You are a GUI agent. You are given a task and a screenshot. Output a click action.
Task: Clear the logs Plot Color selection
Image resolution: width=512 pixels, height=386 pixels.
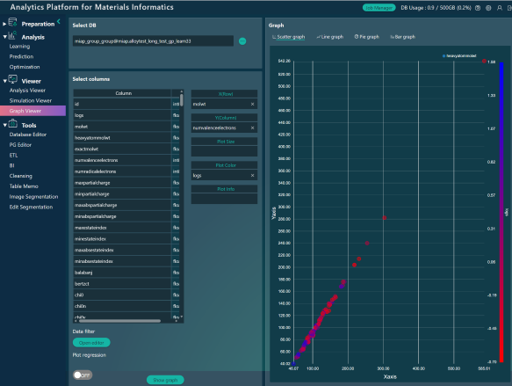click(252, 175)
